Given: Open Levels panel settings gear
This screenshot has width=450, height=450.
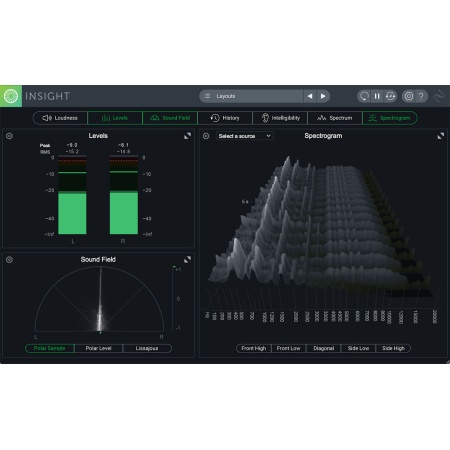Looking at the screenshot, I should click(9, 136).
